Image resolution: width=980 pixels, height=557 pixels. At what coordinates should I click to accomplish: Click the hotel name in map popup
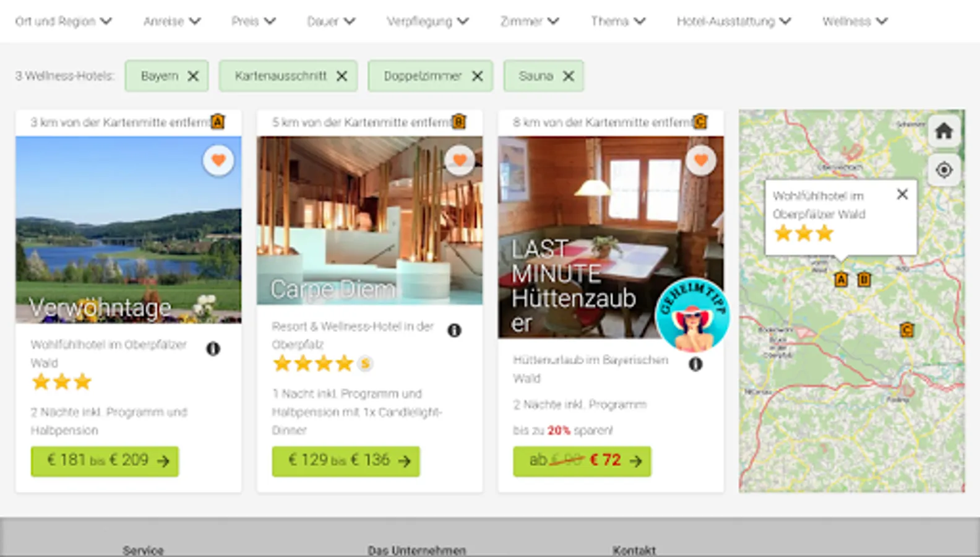(819, 205)
